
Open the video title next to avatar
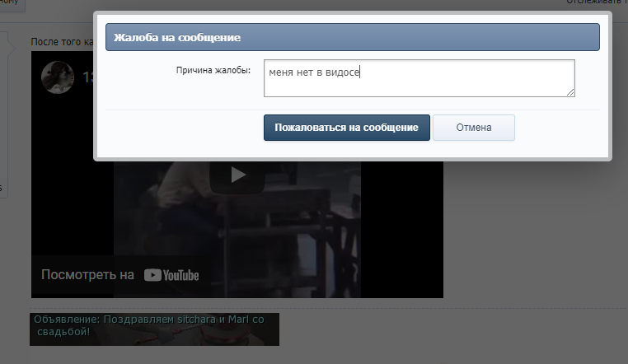(x=87, y=77)
